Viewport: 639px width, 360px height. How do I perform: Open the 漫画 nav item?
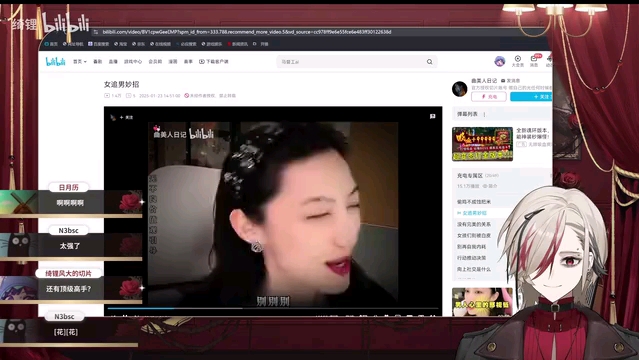(x=173, y=62)
